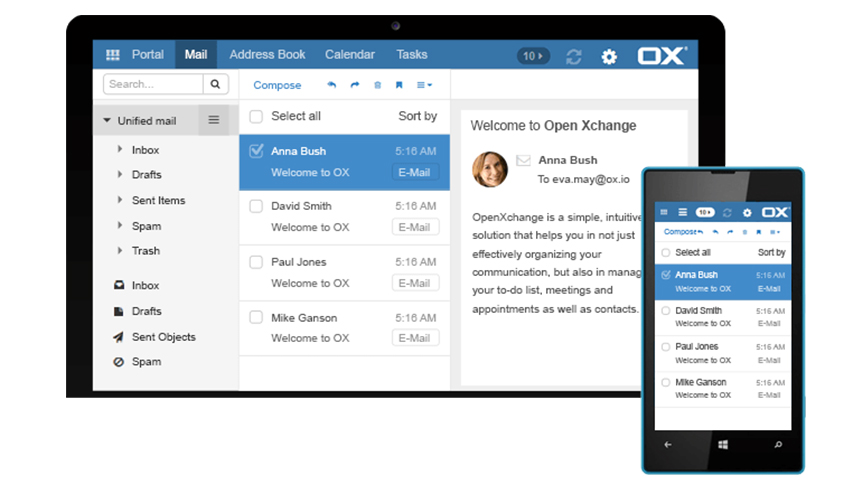Viewport: 863px width, 483px height.
Task: Switch to the Portal tab
Action: pyautogui.click(x=148, y=54)
